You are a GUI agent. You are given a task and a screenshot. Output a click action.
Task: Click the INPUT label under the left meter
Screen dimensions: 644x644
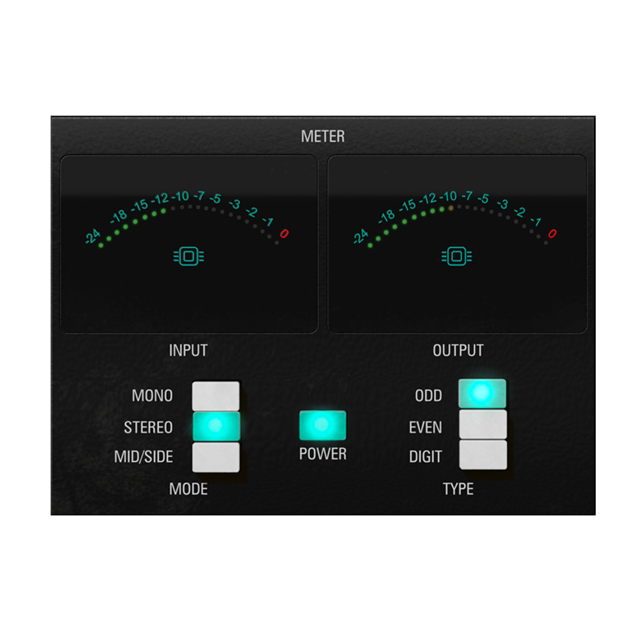point(188,350)
